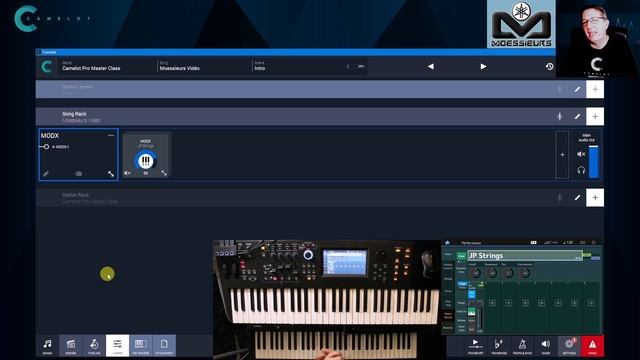Image resolution: width=640 pixels, height=360 pixels.
Task: Edit Song Rack with pencil icon
Action: point(577,117)
